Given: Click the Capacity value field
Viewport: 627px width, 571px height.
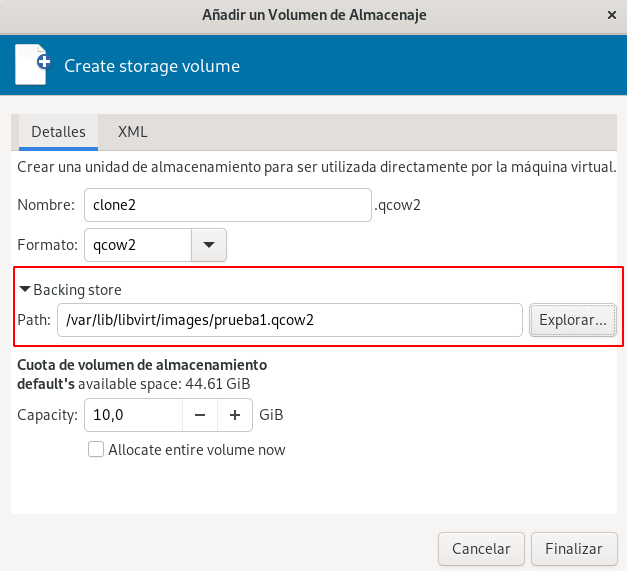Looking at the screenshot, I should pos(134,415).
